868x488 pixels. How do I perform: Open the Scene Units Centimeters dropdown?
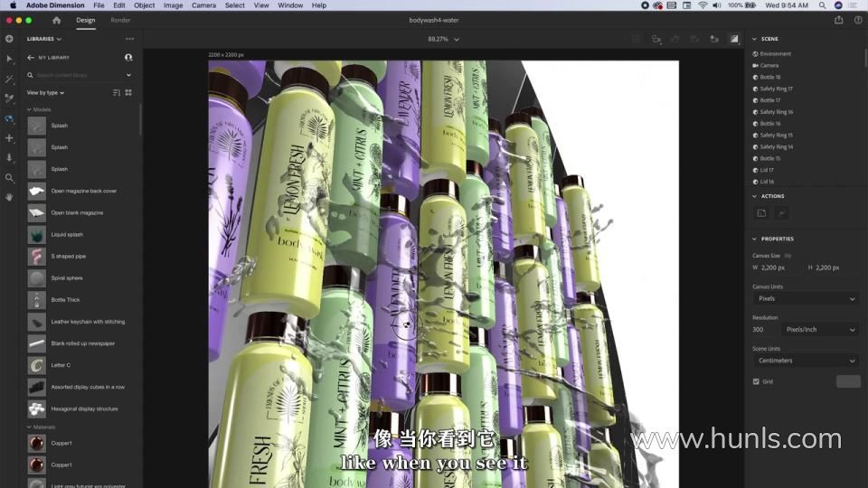point(806,361)
